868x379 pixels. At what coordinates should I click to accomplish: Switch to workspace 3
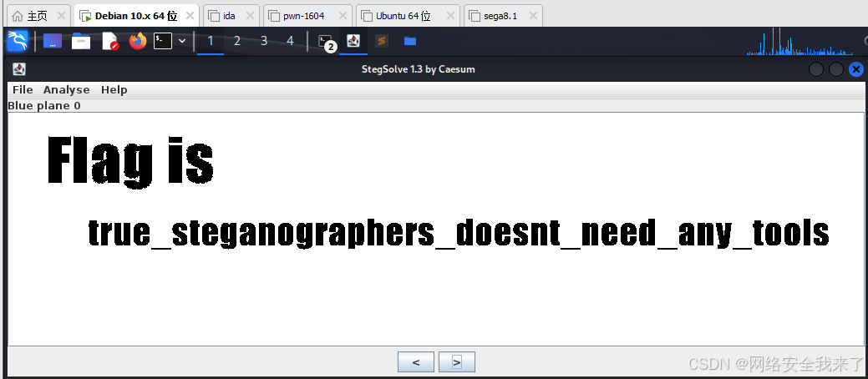tap(264, 41)
